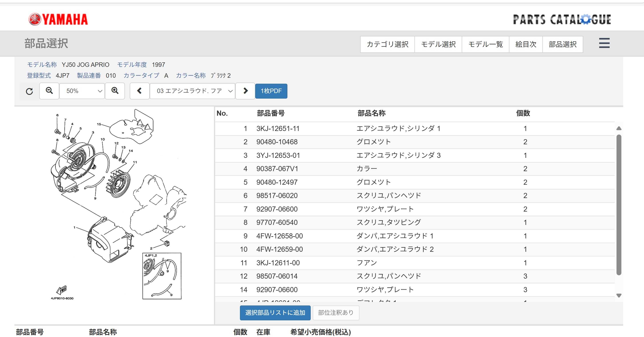Open the 50% zoom level dropdown

coord(82,91)
